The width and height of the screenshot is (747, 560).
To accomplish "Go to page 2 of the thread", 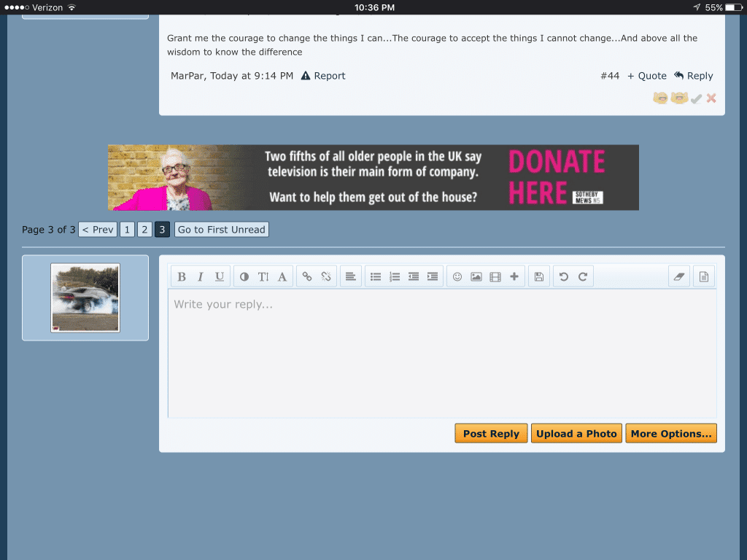I will coord(144,230).
